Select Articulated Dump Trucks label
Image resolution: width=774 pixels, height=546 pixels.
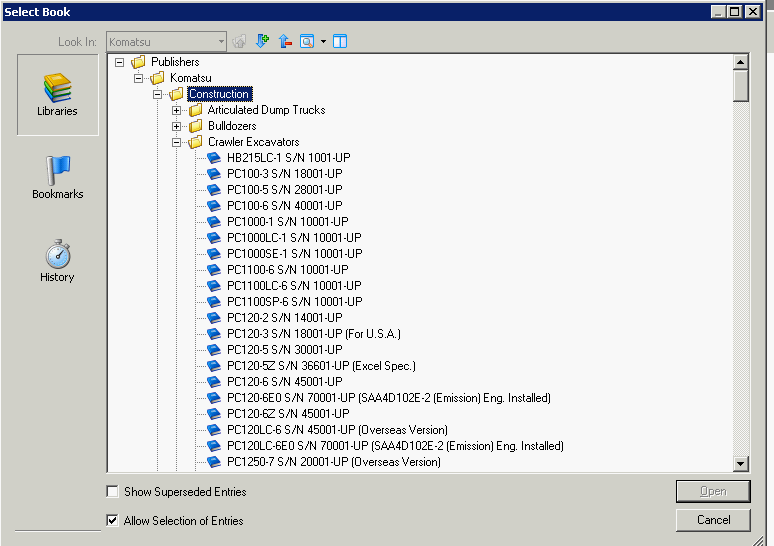tap(267, 110)
